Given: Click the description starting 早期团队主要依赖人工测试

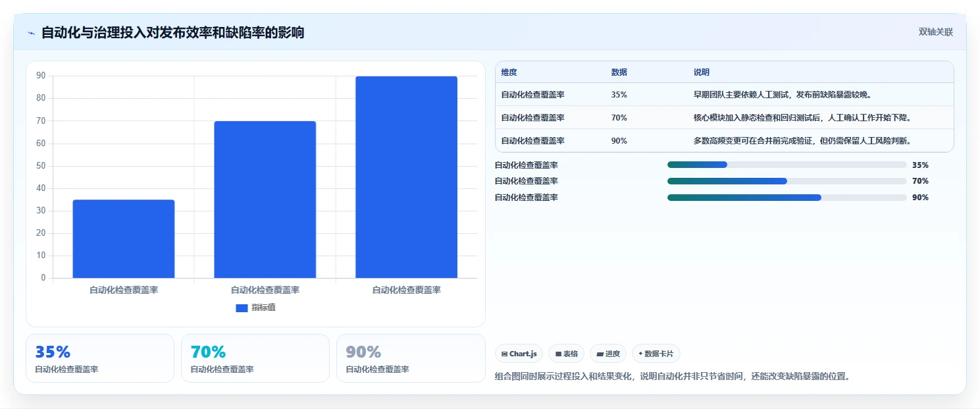Looking at the screenshot, I should 783,95.
